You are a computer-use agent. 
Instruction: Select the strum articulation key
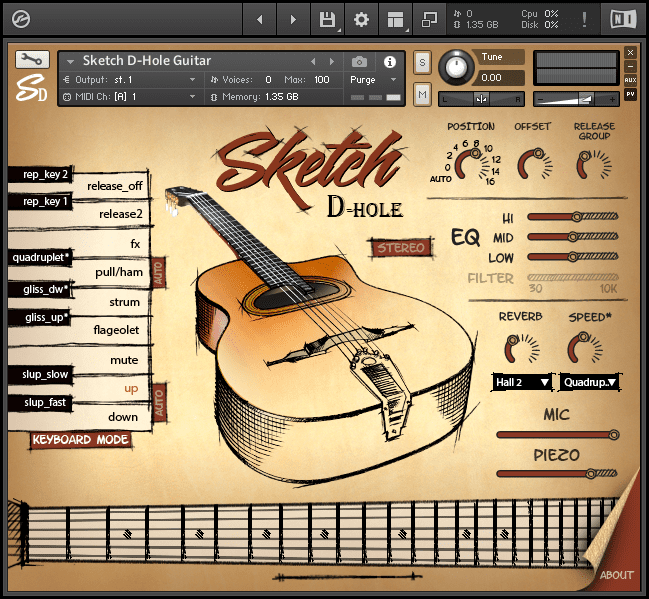(x=124, y=302)
